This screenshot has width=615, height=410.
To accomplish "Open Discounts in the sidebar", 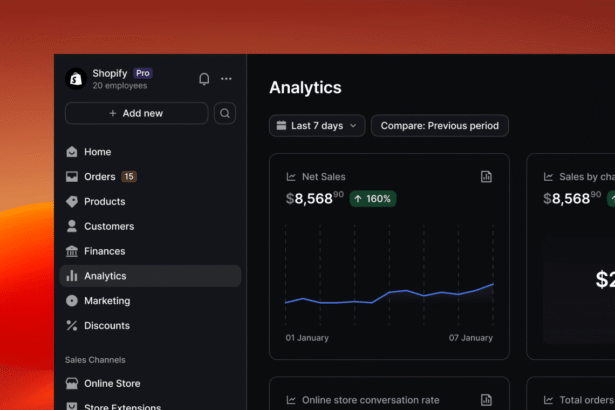I will tap(150, 326).
